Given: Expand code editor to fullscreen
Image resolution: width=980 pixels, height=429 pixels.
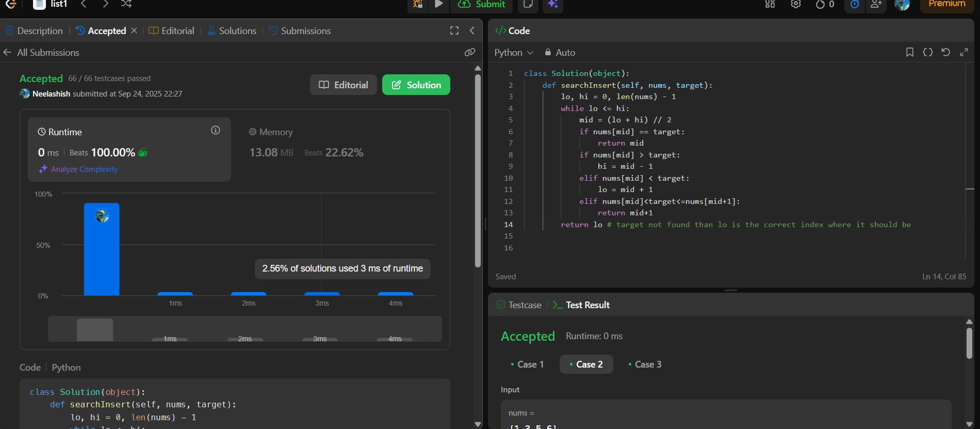Looking at the screenshot, I should 963,52.
